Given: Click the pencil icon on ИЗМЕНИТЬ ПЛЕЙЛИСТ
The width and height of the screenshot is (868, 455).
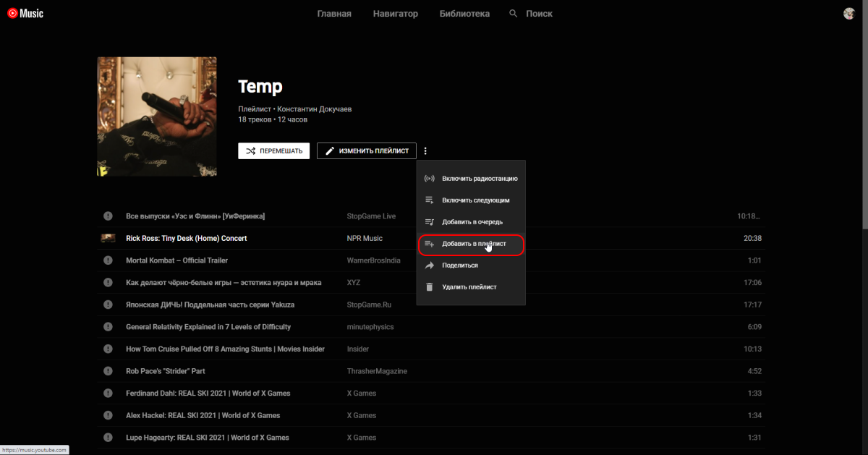Looking at the screenshot, I should click(x=330, y=151).
